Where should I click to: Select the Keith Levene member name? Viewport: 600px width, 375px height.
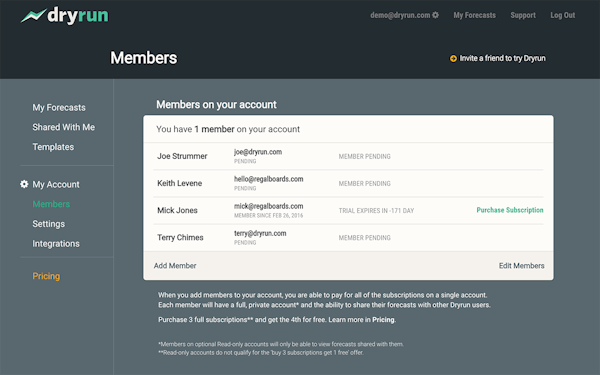(179, 183)
